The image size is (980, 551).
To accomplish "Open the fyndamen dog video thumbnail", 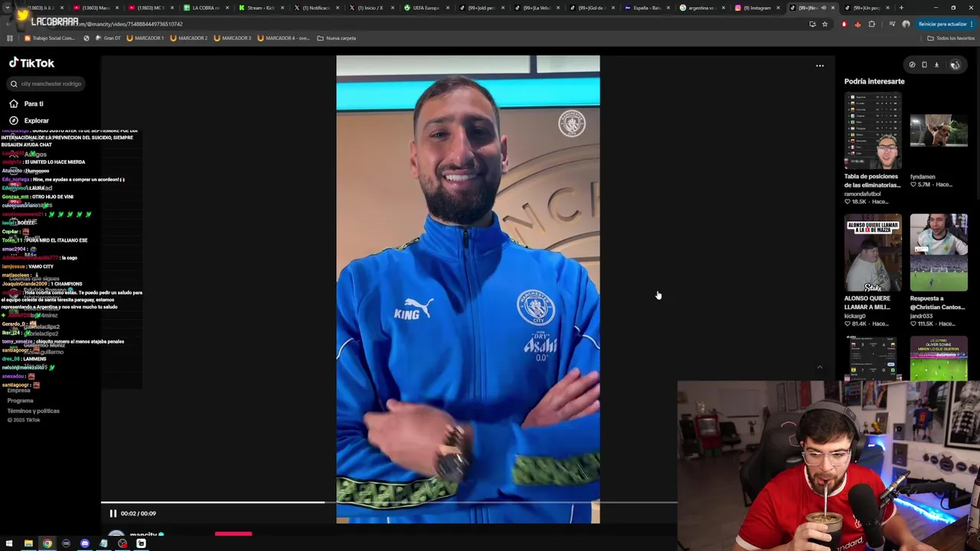I will click(x=939, y=131).
